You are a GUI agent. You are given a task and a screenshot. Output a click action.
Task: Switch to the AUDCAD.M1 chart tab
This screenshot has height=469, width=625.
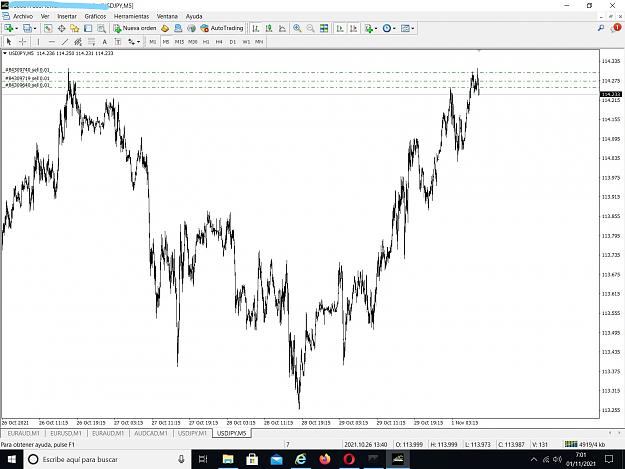151,433
